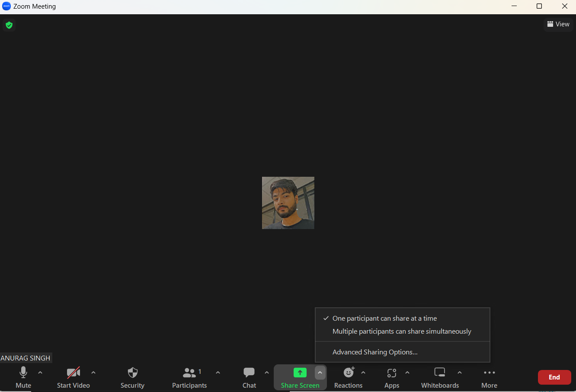Image resolution: width=576 pixels, height=392 pixels.
Task: Click Share Screen to start sharing
Action: [x=300, y=377]
